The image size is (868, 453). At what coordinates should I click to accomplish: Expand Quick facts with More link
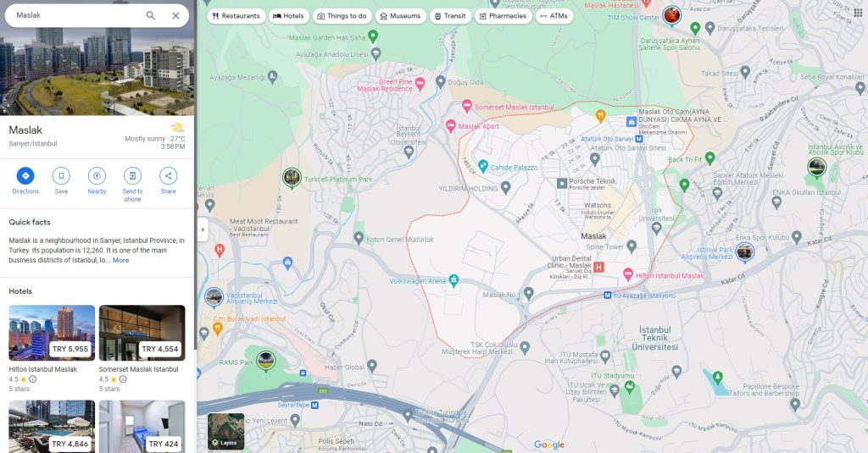pos(120,260)
